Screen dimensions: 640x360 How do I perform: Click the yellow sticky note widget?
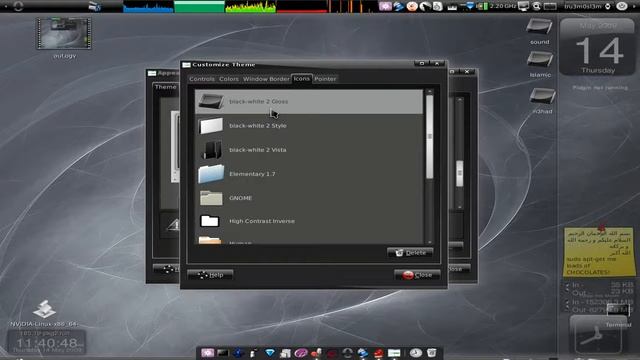pyautogui.click(x=599, y=251)
